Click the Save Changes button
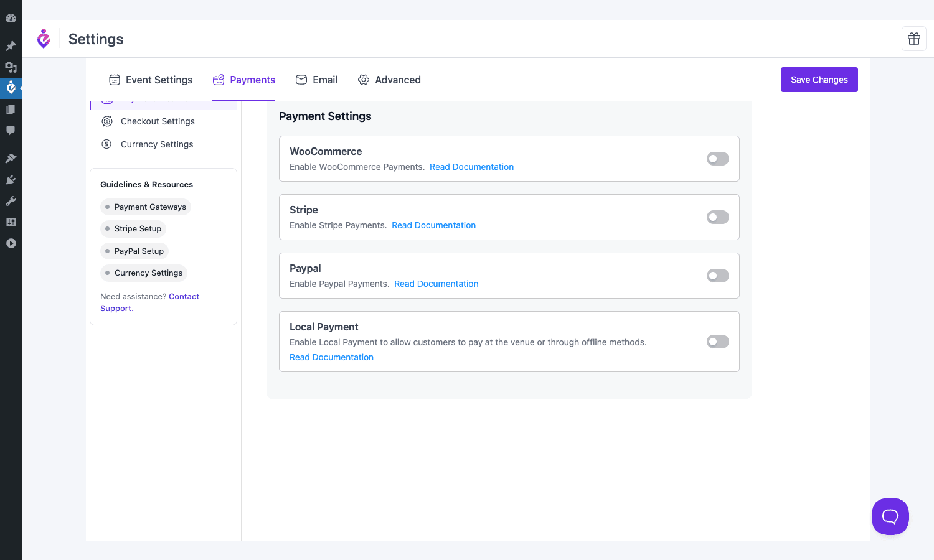The width and height of the screenshot is (934, 560). [819, 80]
